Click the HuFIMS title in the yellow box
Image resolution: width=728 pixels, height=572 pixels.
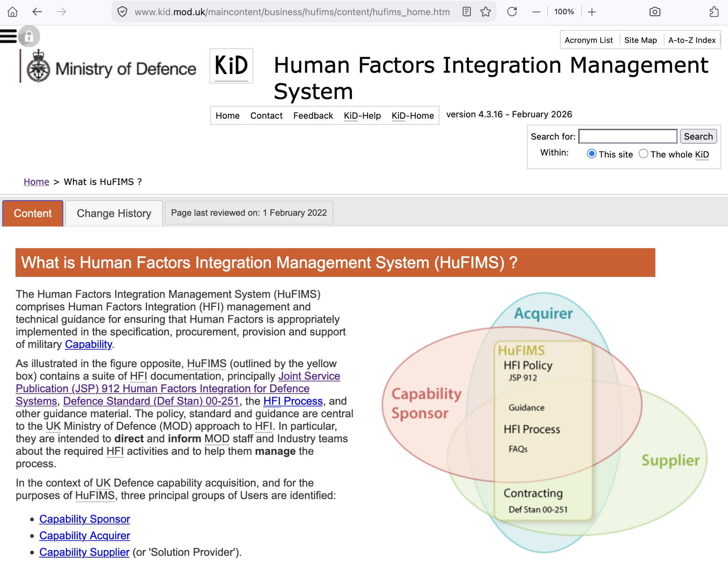521,350
